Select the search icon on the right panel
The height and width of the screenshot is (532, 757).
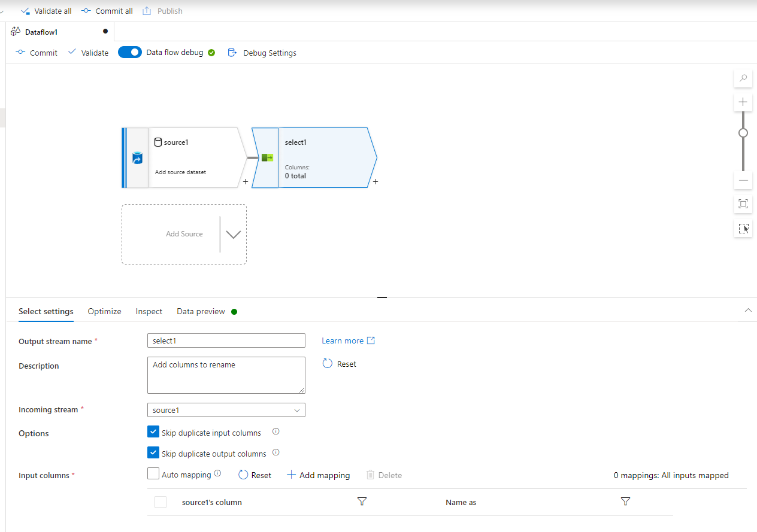(743, 78)
